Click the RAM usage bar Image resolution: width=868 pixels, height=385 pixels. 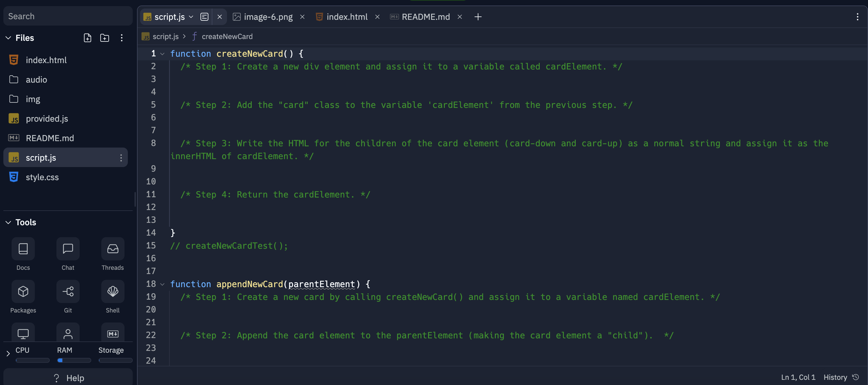(x=74, y=360)
